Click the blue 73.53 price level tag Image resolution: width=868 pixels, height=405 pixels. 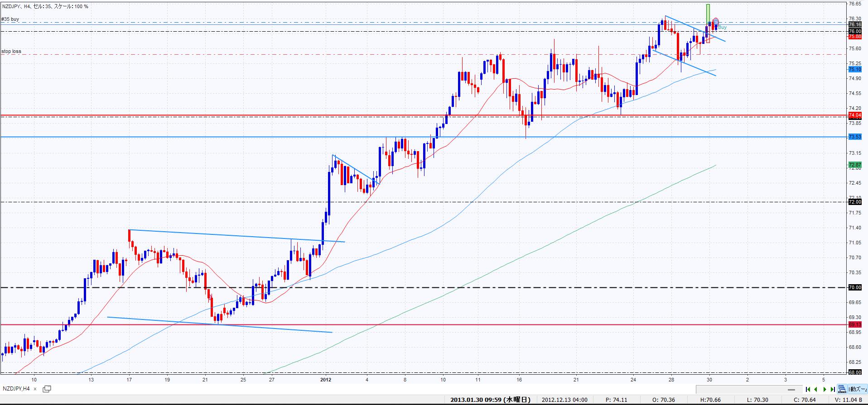click(854, 137)
